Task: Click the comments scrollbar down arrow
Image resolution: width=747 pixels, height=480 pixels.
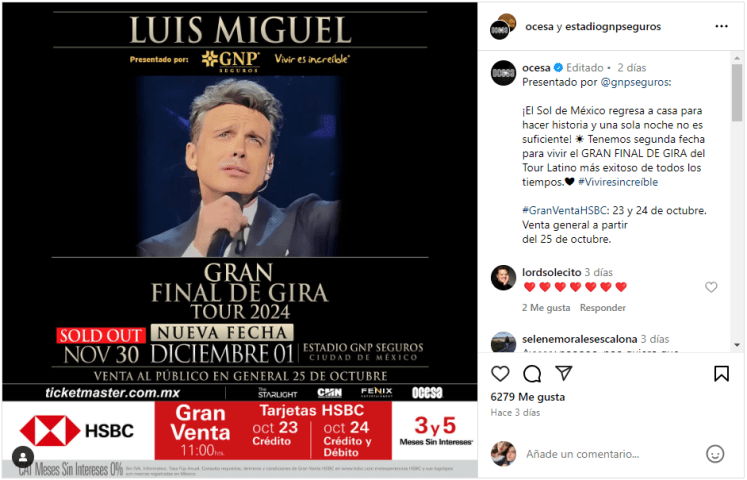Action: (x=737, y=345)
